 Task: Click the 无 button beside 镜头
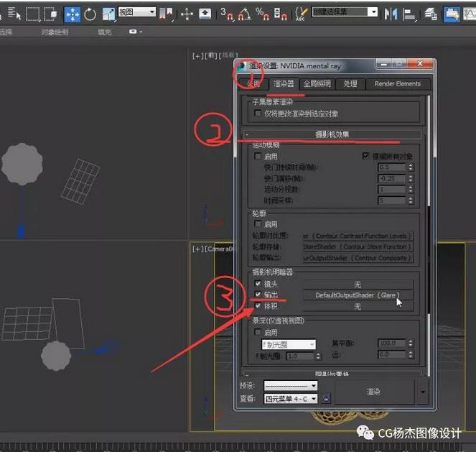(358, 285)
